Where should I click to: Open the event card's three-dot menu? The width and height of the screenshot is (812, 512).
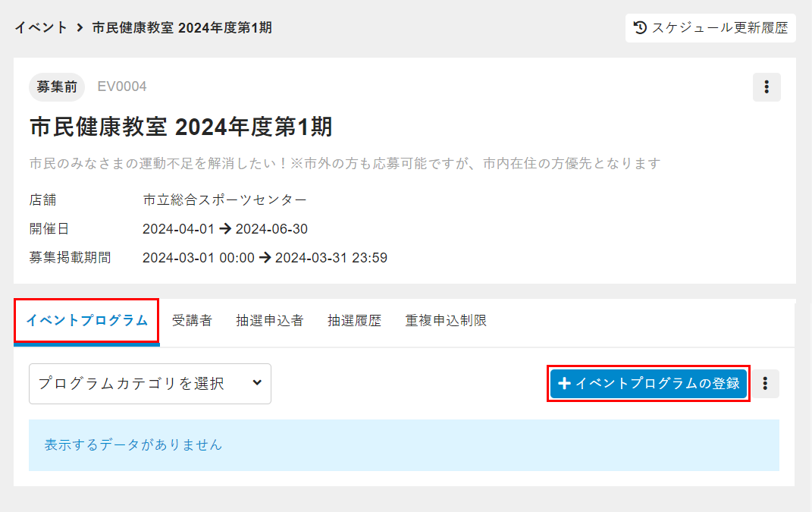coord(767,87)
